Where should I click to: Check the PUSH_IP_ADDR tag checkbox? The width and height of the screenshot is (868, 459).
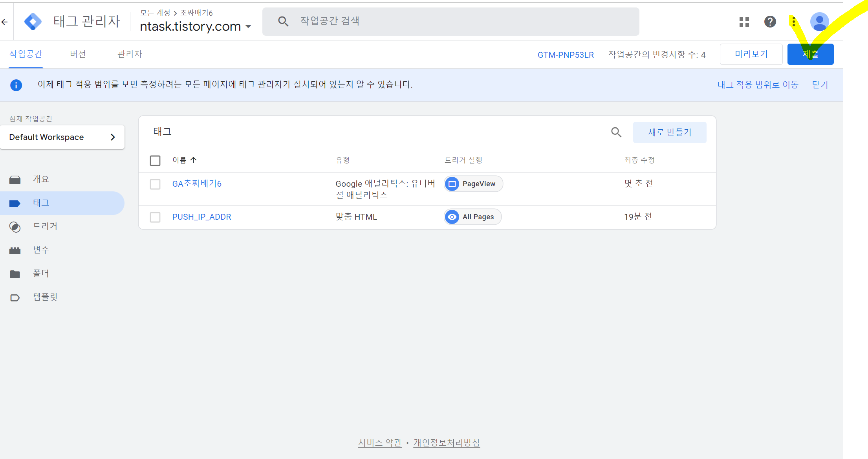coord(155,217)
